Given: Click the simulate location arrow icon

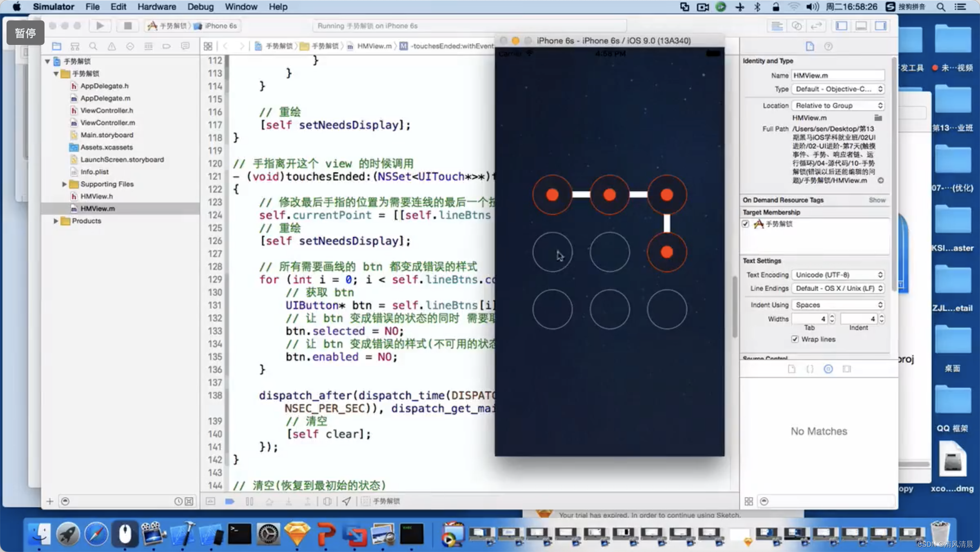Looking at the screenshot, I should [346, 501].
